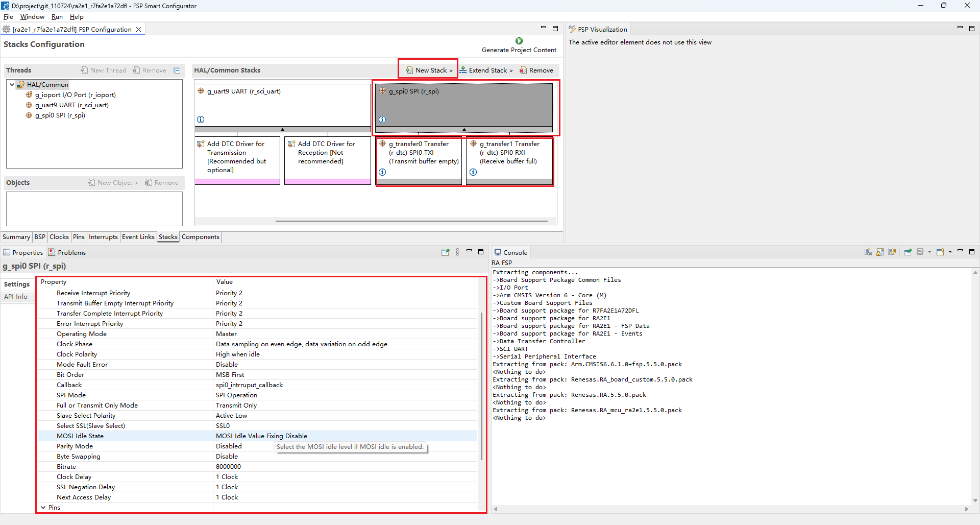Click the Bit Order value MSB First
The image size is (980, 525).
(x=230, y=375)
